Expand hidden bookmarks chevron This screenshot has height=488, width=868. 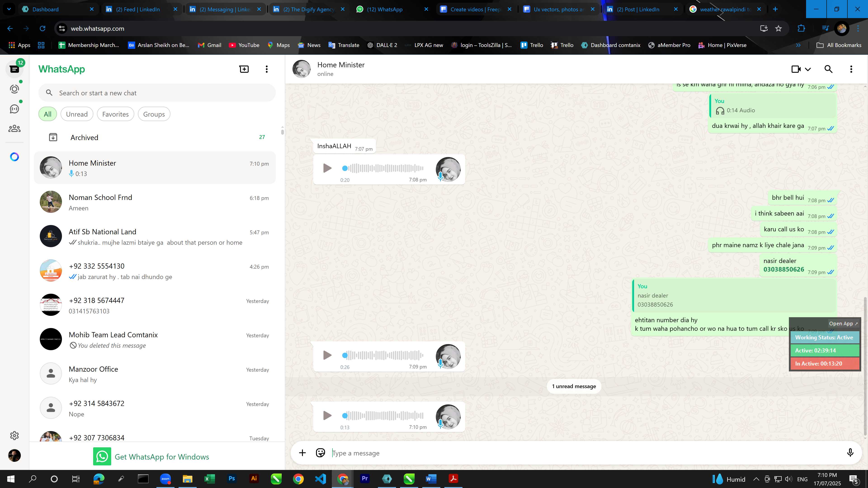click(798, 45)
